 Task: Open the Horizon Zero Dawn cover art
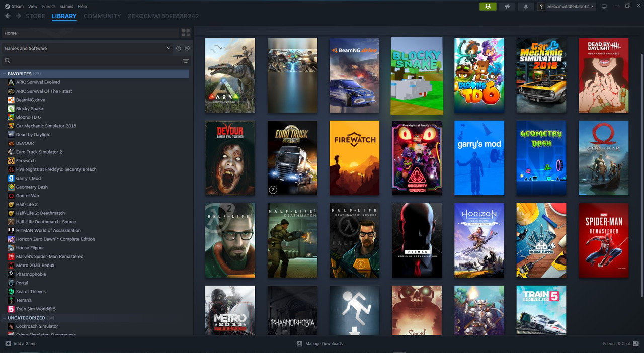(x=479, y=240)
